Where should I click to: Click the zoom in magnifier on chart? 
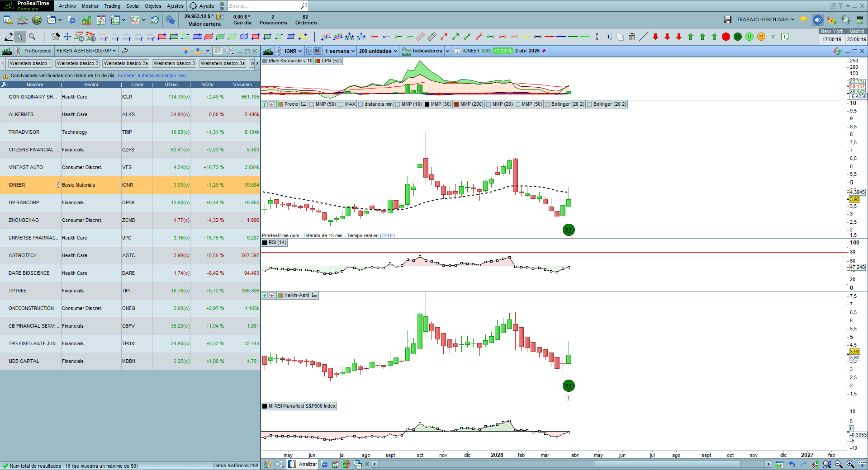(850, 464)
